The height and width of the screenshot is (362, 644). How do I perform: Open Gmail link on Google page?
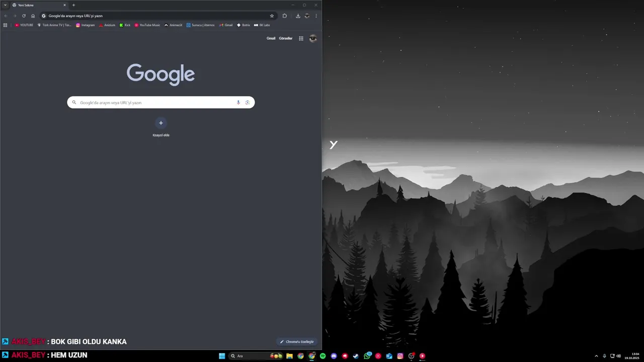click(x=271, y=38)
